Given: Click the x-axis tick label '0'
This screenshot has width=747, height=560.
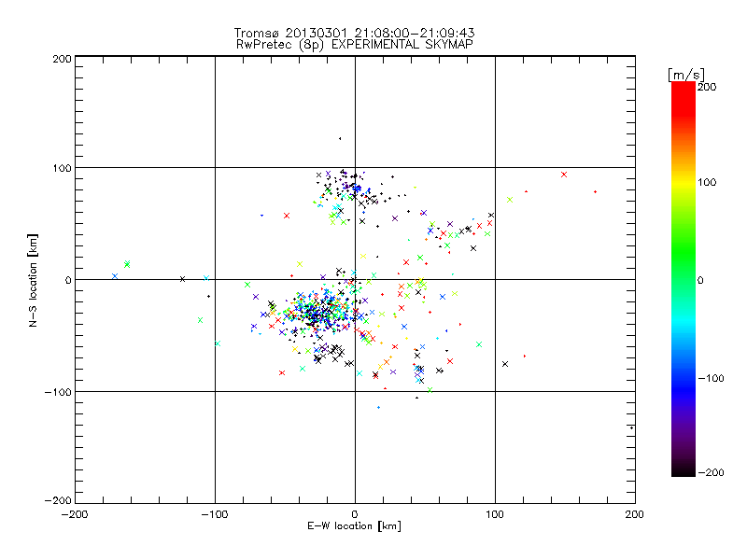Looking at the screenshot, I should (355, 515).
